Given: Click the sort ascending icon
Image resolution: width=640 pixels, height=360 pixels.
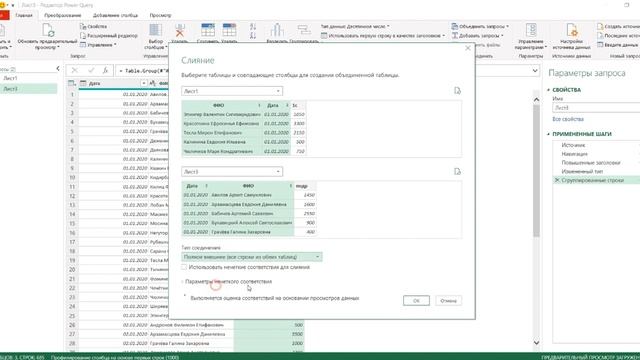Looking at the screenshot, I should (x=253, y=27).
